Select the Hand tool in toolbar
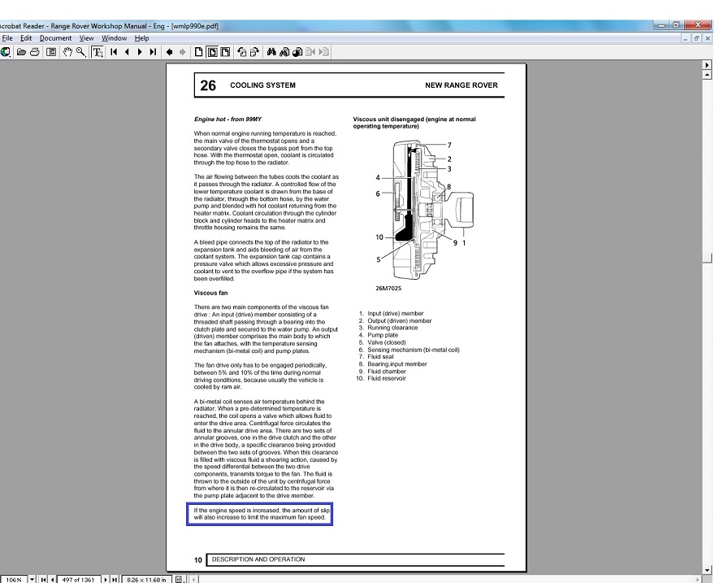Viewport: 728px width, 583px height. (x=67, y=52)
